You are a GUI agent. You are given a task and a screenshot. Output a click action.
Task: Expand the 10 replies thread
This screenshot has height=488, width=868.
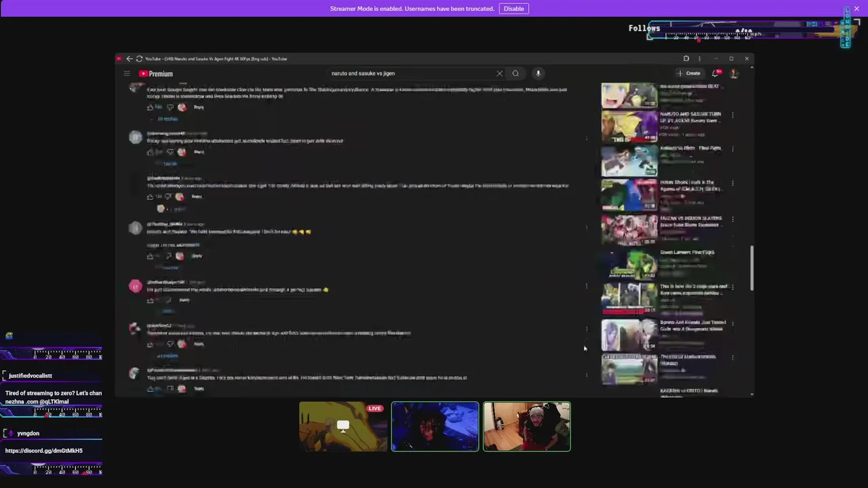(167, 119)
